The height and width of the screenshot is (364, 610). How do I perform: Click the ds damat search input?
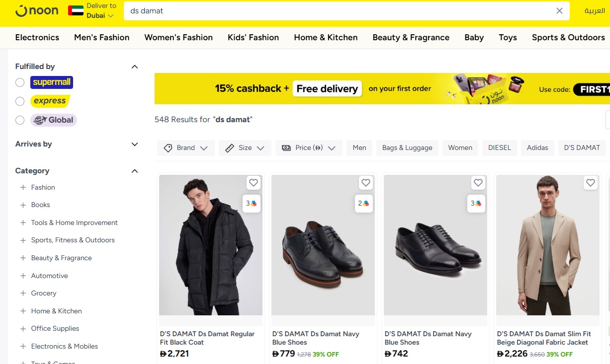[x=338, y=11]
